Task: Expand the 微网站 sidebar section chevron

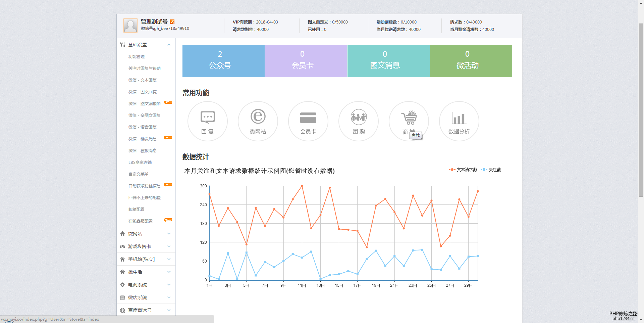Action: pyautogui.click(x=169, y=234)
